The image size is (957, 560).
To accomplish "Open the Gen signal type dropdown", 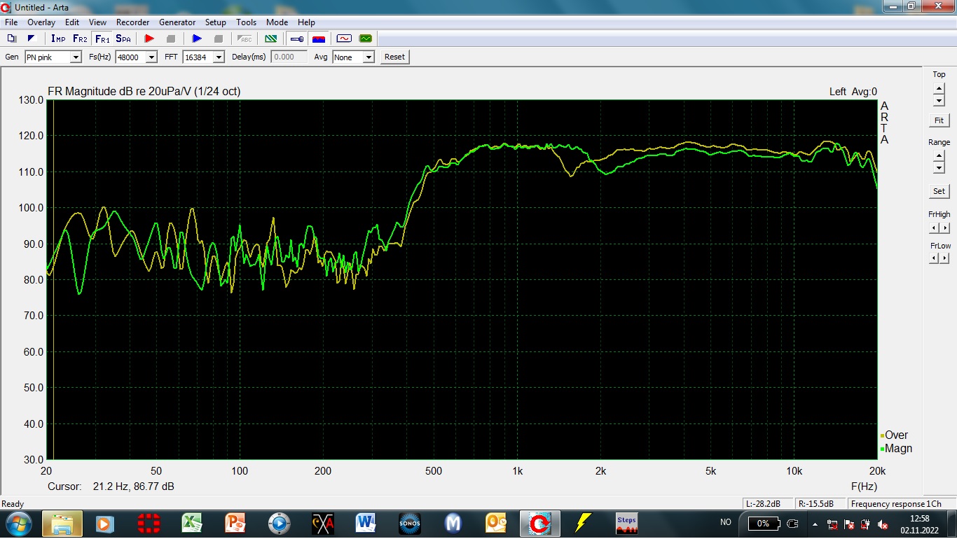I will tap(76, 57).
